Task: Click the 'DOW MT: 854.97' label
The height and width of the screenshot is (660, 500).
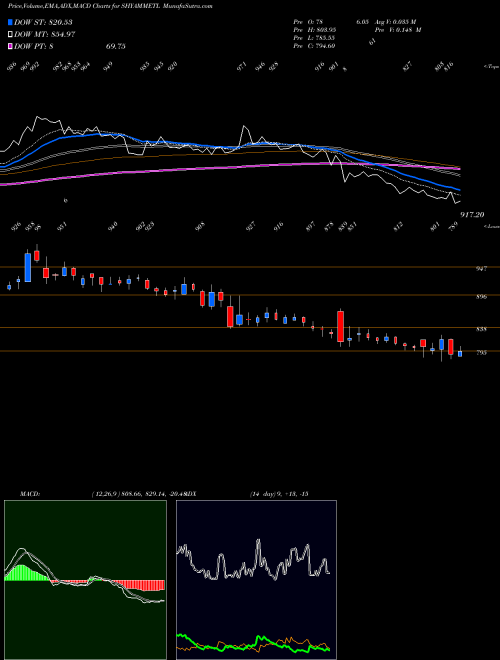Action: pos(45,35)
